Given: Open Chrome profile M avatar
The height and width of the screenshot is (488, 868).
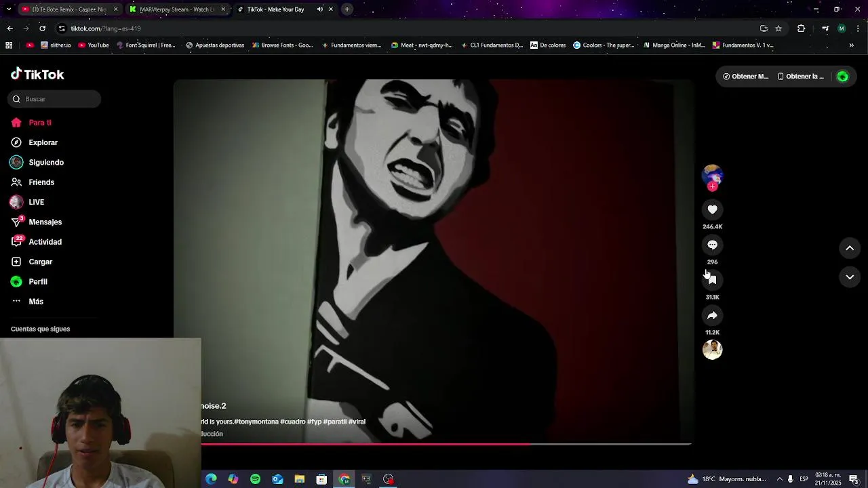Looking at the screenshot, I should (842, 28).
